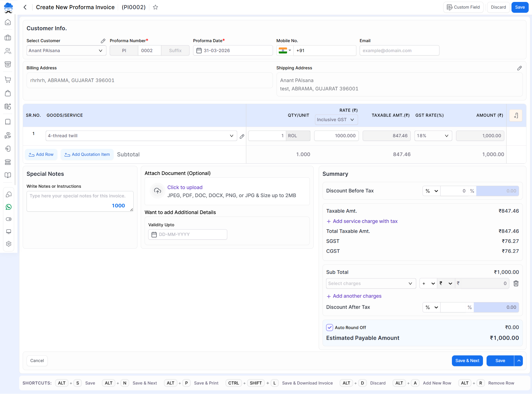Expand the 18% GST rate dropdown

433,136
